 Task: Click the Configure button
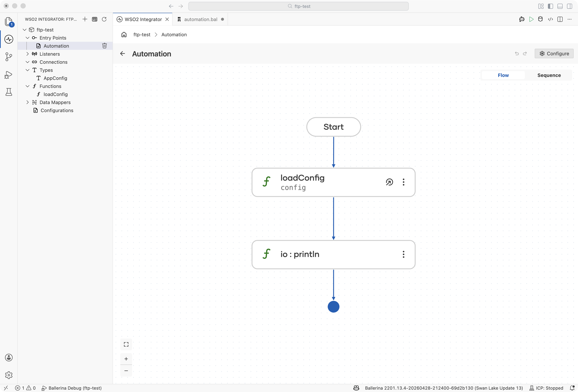point(554,54)
